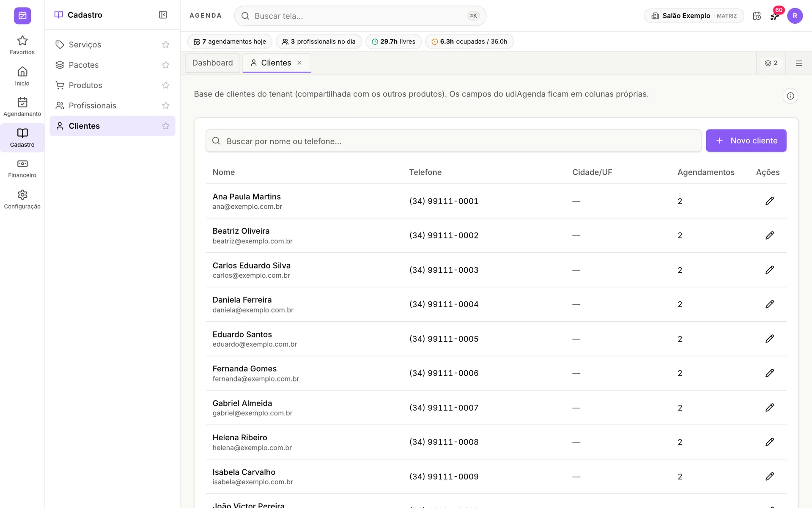Open the Agendamento section
The image size is (812, 508).
22,107
